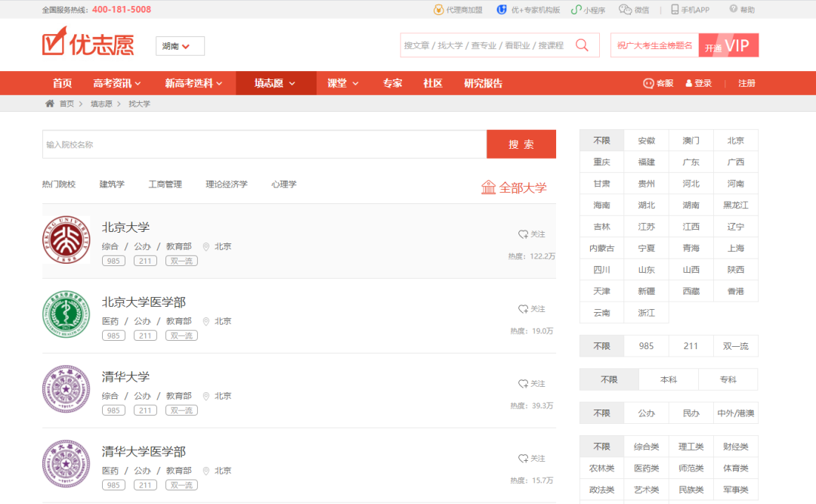816x504 pixels.
Task: Open the 社区 nav item
Action: pyautogui.click(x=432, y=83)
